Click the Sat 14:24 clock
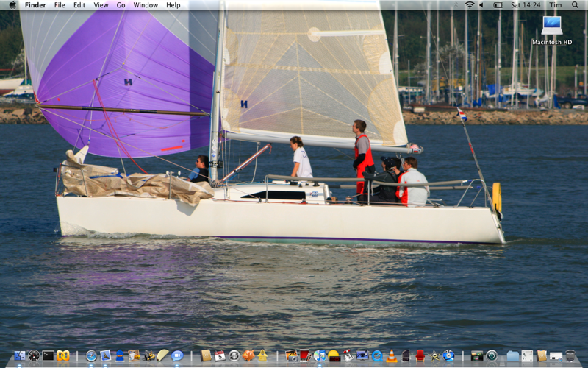Viewport: 588px width, 368px height. pyautogui.click(x=526, y=5)
